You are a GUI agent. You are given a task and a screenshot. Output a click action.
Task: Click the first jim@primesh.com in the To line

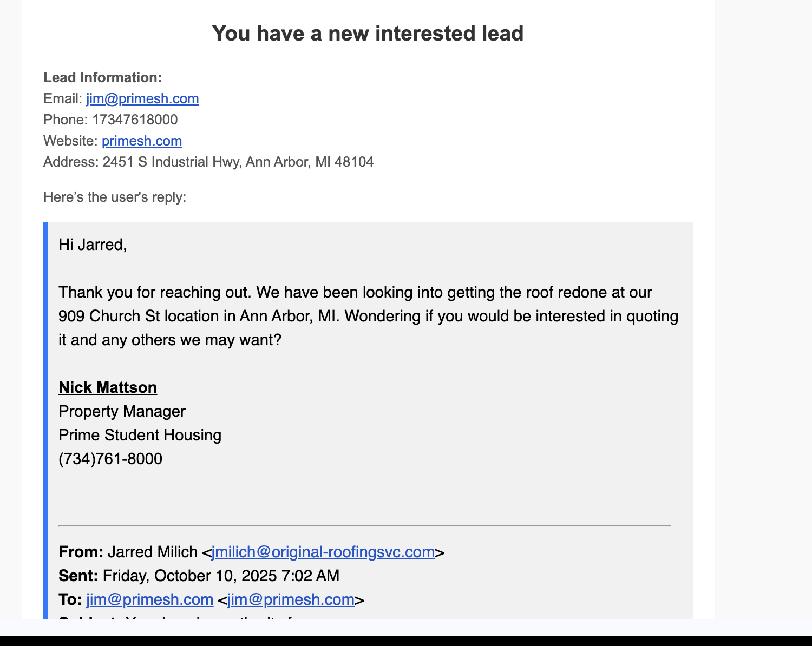click(150, 599)
